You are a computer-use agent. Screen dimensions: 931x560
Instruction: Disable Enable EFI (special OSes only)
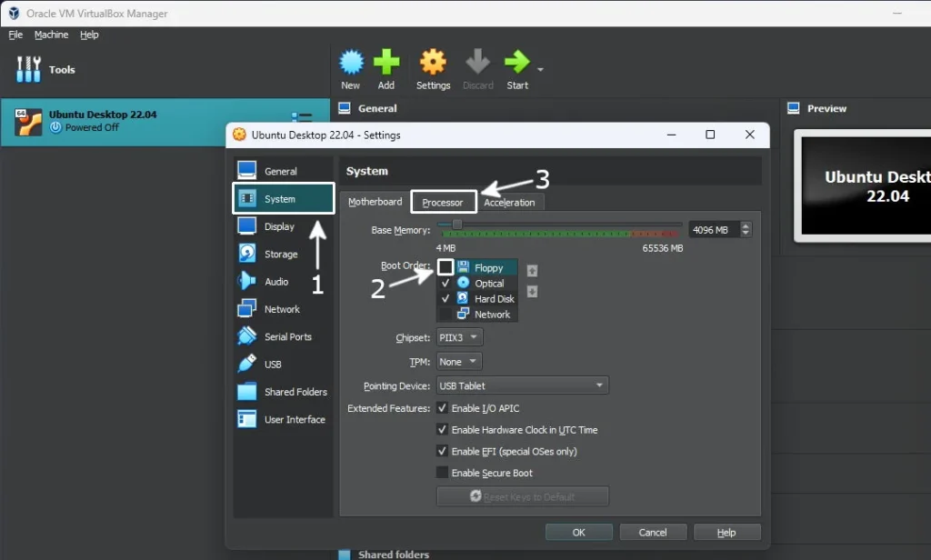coord(442,451)
